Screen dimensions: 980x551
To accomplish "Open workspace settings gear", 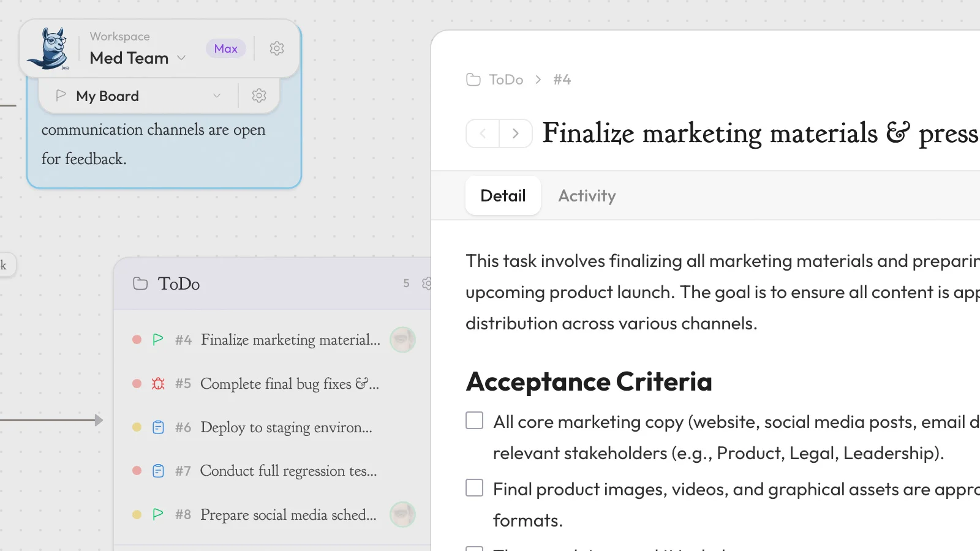I will [x=277, y=48].
